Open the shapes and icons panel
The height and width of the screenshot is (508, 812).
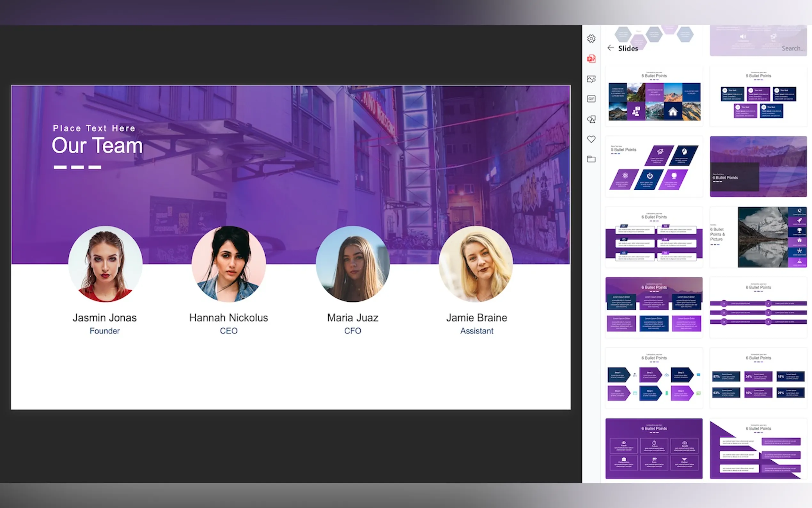[591, 119]
